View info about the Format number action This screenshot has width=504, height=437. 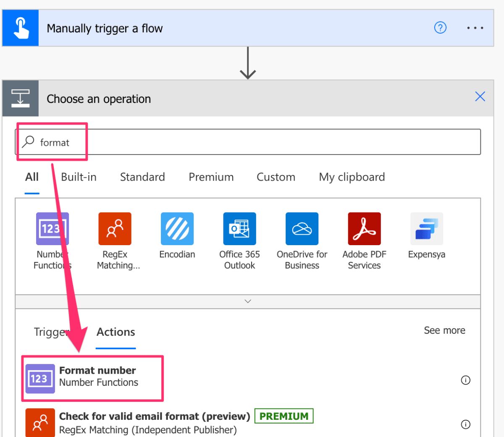pyautogui.click(x=465, y=380)
